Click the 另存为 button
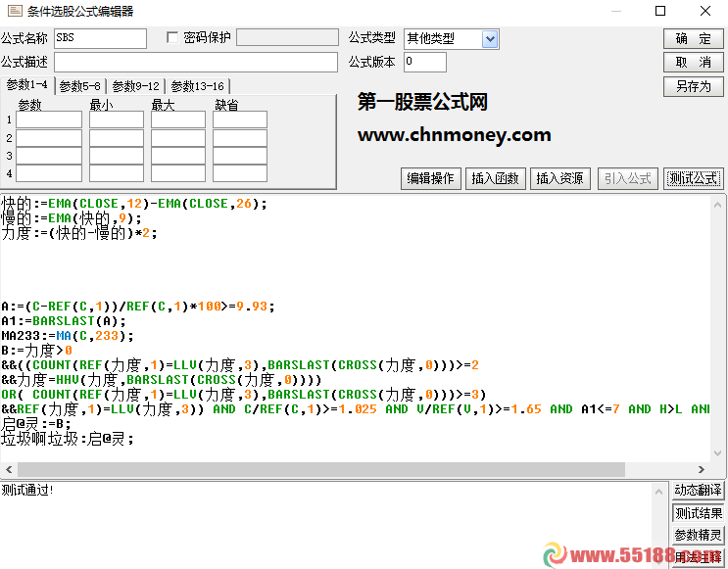Screen dimensions: 728x569 [x=693, y=86]
